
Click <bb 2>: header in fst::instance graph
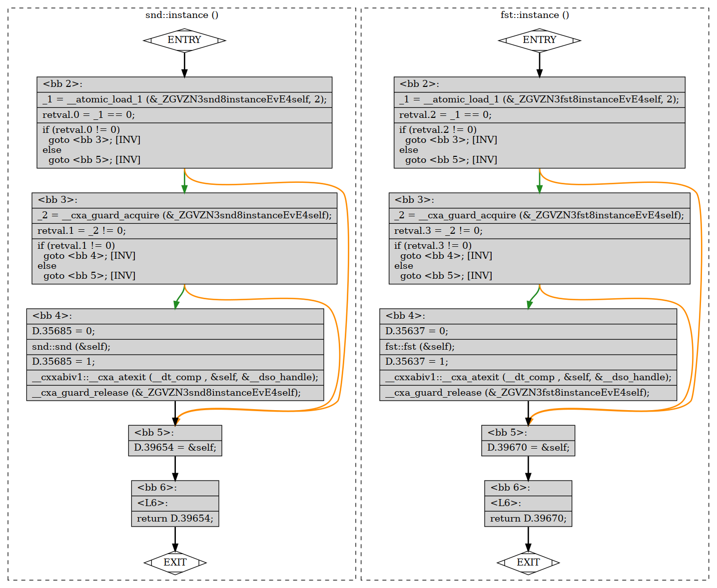click(540, 84)
